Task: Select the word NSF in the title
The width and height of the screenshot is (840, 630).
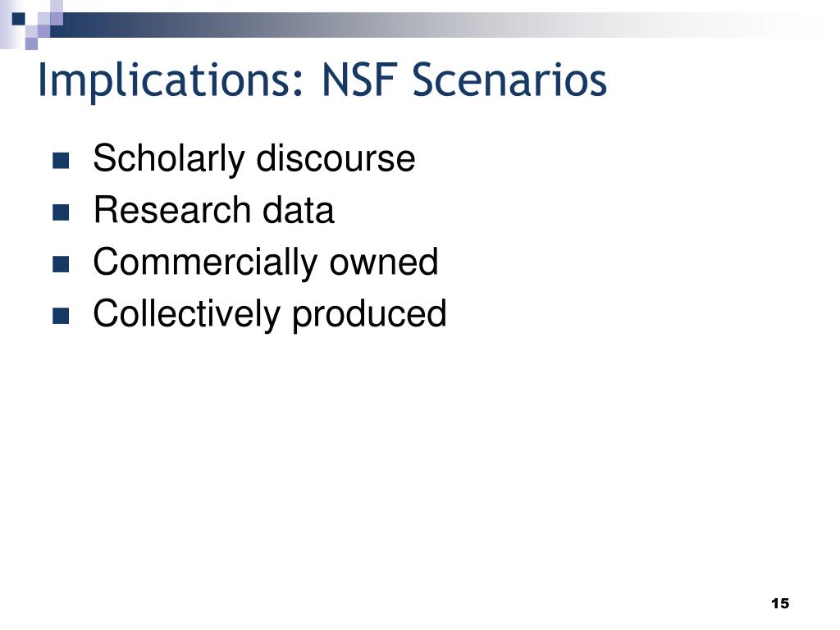Action: [x=358, y=80]
